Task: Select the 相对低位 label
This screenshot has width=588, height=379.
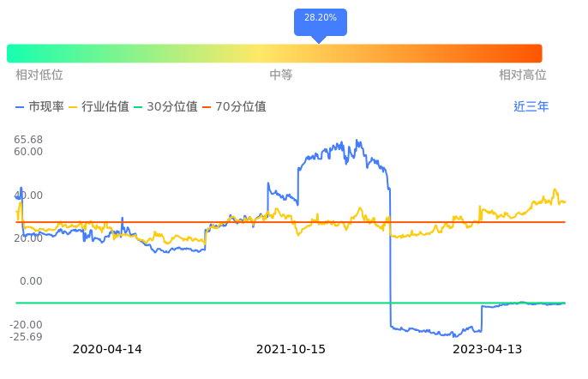Action: [39, 75]
